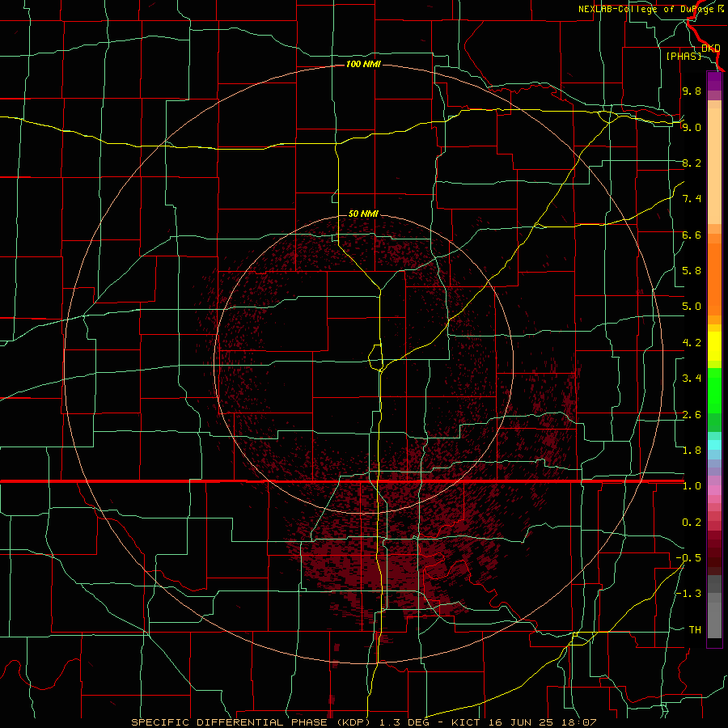Viewport: 728px width, 728px height.
Task: Click the cyan band of the color scale
Action: pyautogui.click(x=714, y=445)
